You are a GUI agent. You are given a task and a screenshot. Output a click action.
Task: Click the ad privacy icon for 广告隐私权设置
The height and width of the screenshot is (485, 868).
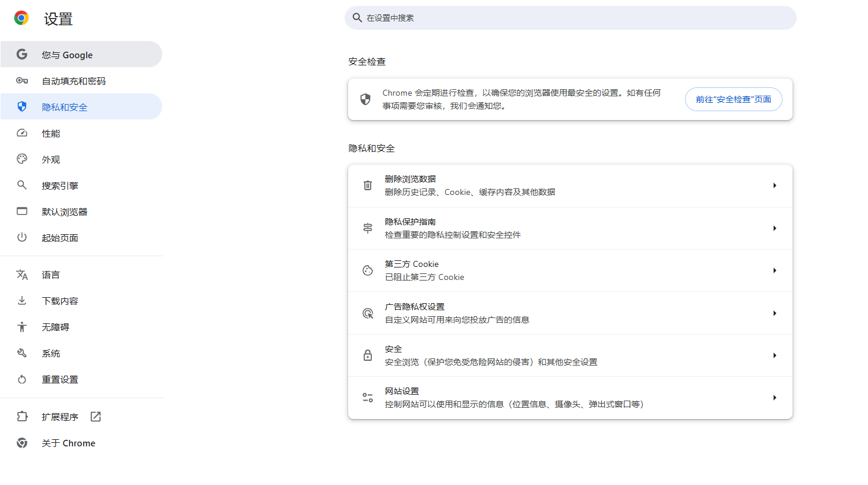368,313
